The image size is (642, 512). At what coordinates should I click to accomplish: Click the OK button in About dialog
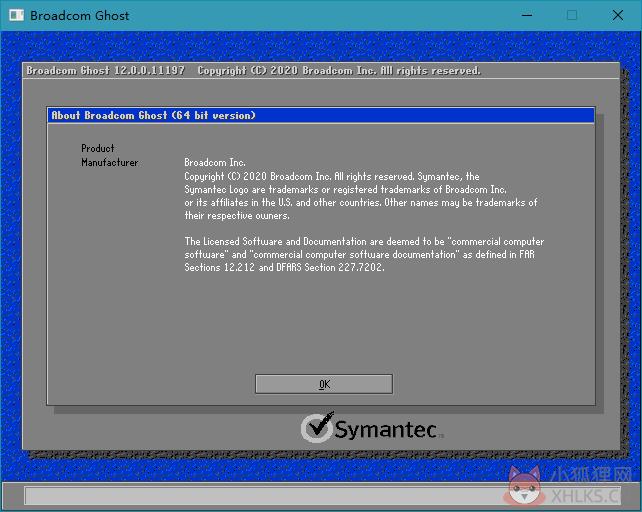click(x=324, y=384)
